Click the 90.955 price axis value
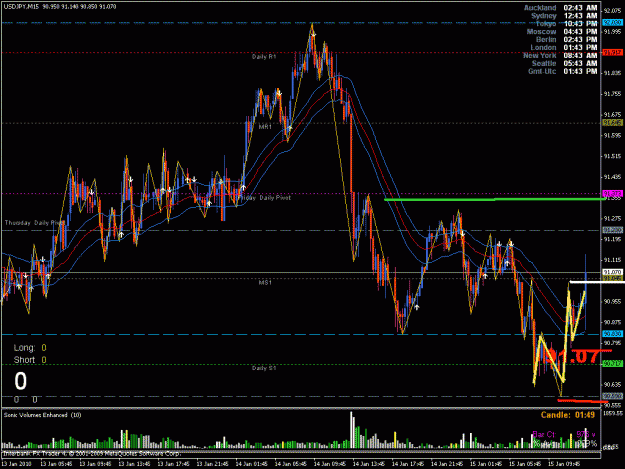 [x=613, y=302]
